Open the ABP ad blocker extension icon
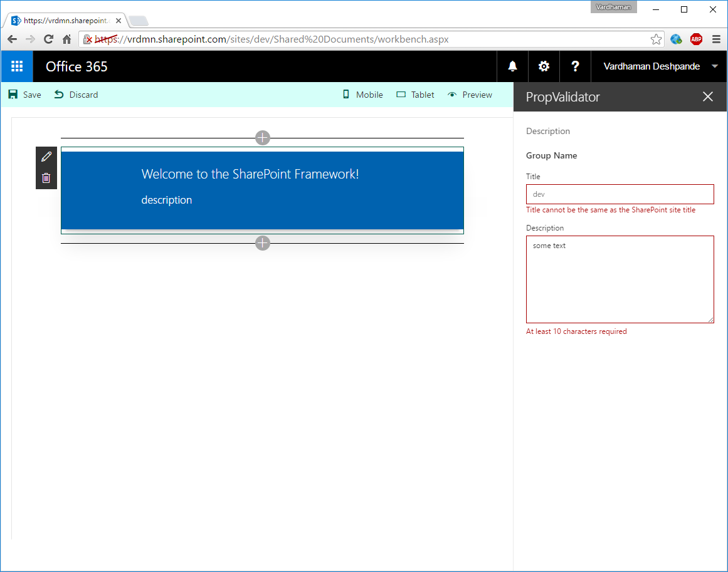Screen dimensions: 728x572 (696, 39)
